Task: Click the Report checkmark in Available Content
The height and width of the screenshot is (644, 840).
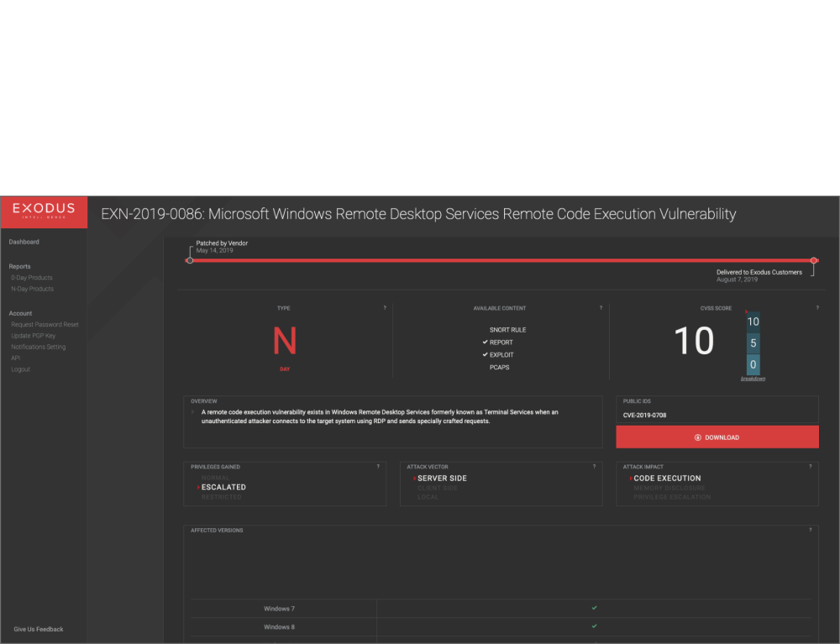Action: (x=486, y=343)
